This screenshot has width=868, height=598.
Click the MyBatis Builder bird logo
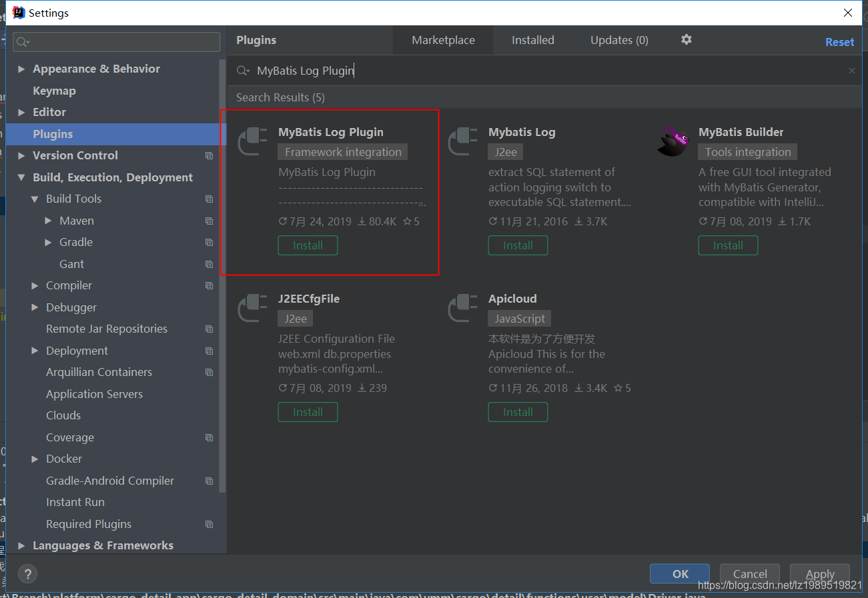(673, 141)
